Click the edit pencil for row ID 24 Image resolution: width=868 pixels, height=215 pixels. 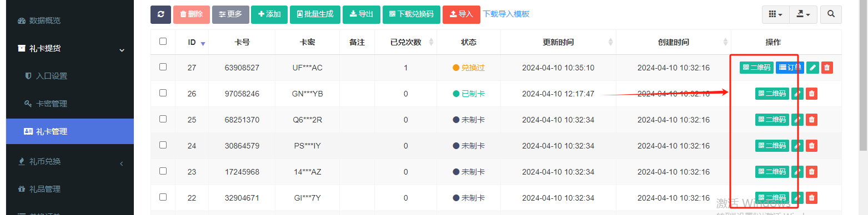coord(797,146)
